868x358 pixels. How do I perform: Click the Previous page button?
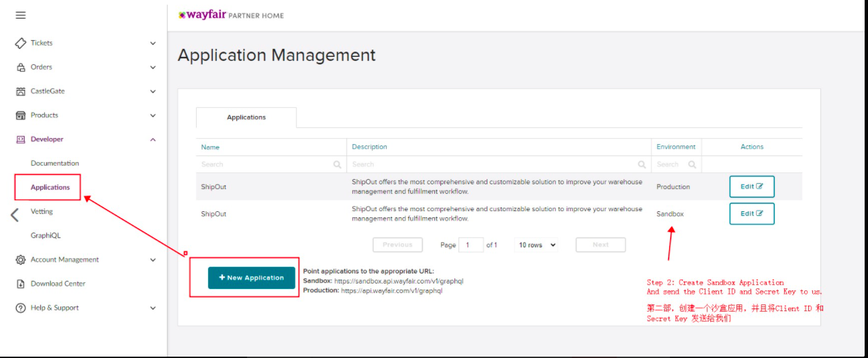click(397, 245)
